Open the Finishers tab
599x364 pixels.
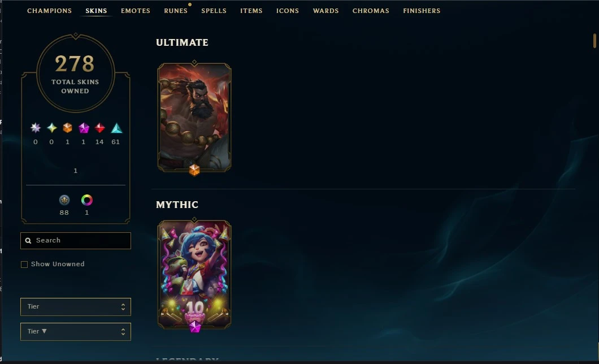tap(422, 11)
